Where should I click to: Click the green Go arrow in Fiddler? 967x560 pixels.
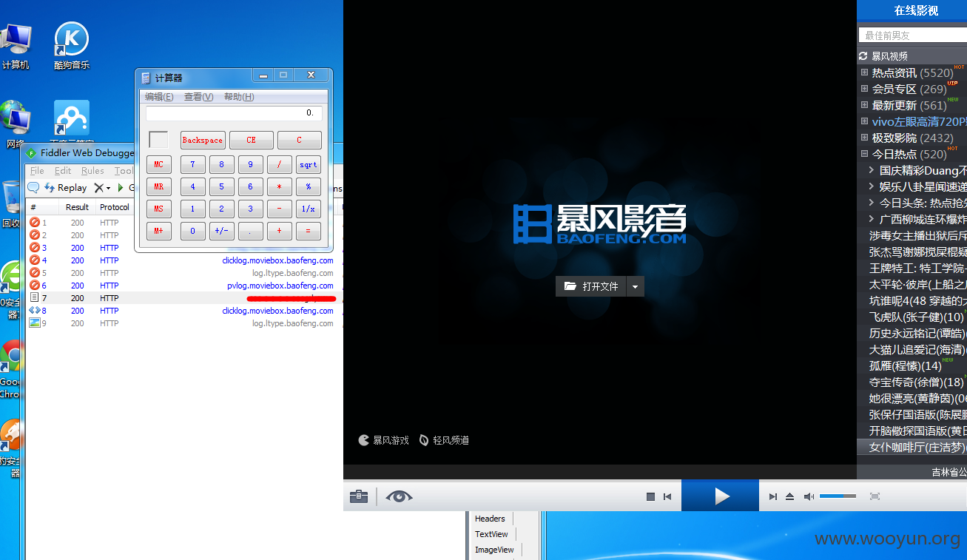coord(121,188)
